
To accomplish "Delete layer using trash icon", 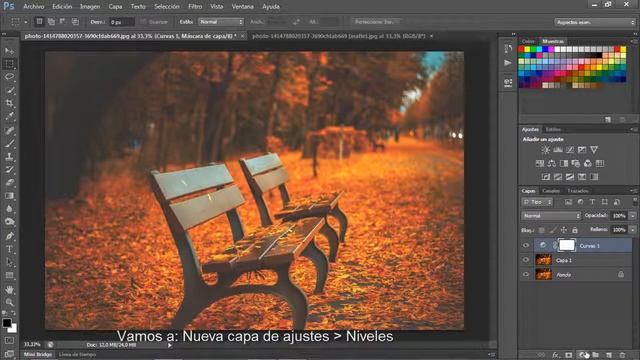I will [x=622, y=355].
